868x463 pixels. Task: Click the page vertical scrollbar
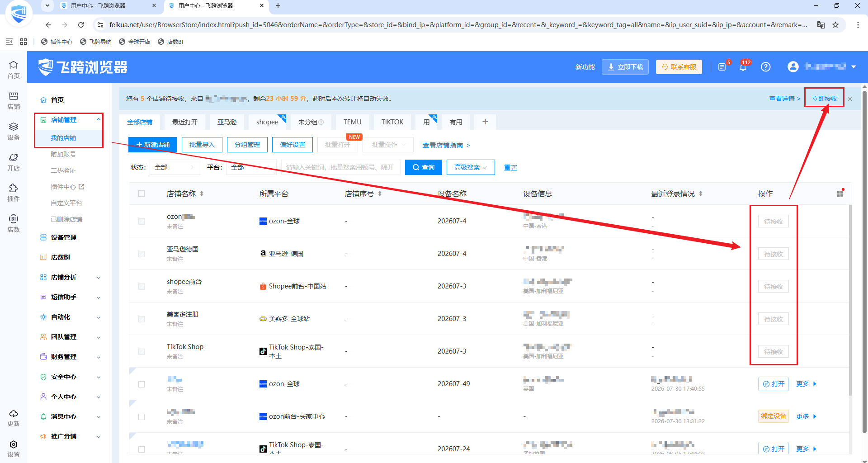coord(864,262)
